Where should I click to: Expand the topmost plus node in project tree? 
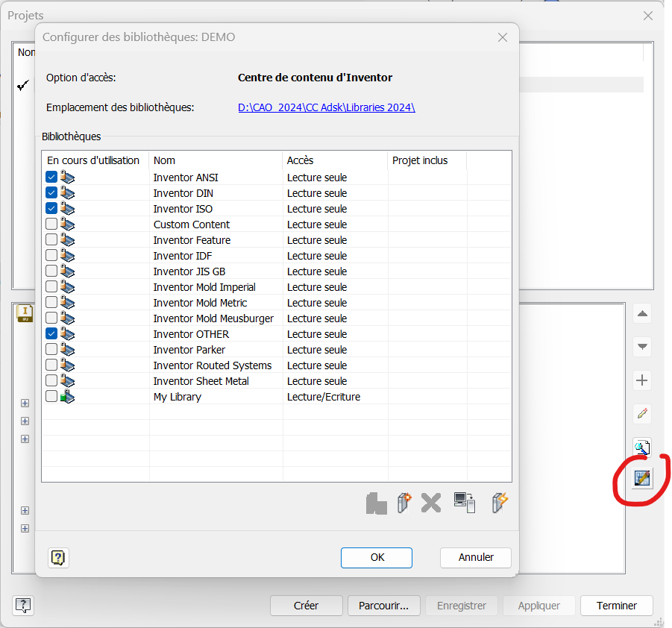[25, 404]
